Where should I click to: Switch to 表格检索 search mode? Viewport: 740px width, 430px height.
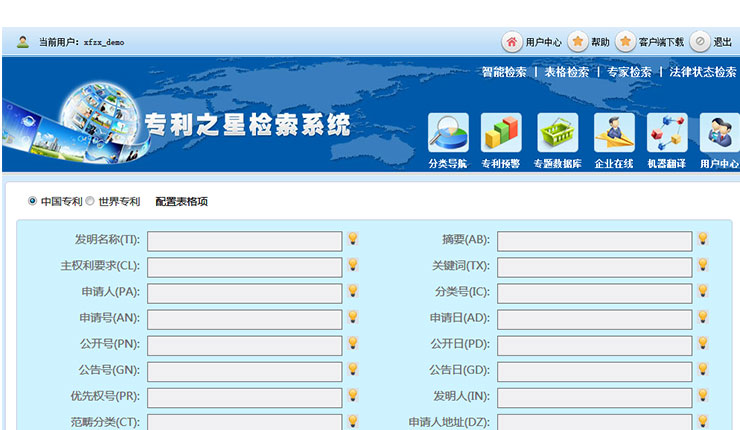click(x=566, y=72)
